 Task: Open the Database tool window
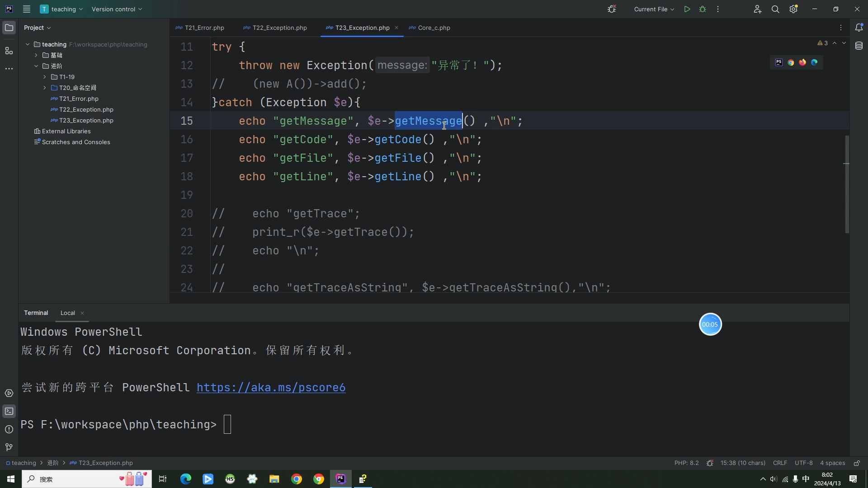859,46
